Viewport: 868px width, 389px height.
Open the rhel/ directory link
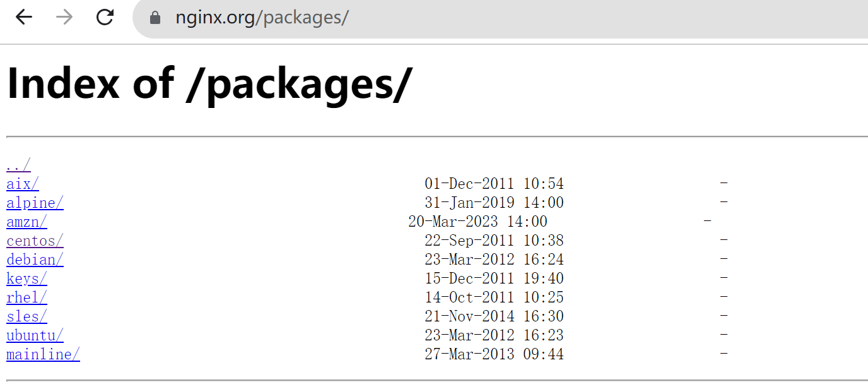tap(26, 297)
